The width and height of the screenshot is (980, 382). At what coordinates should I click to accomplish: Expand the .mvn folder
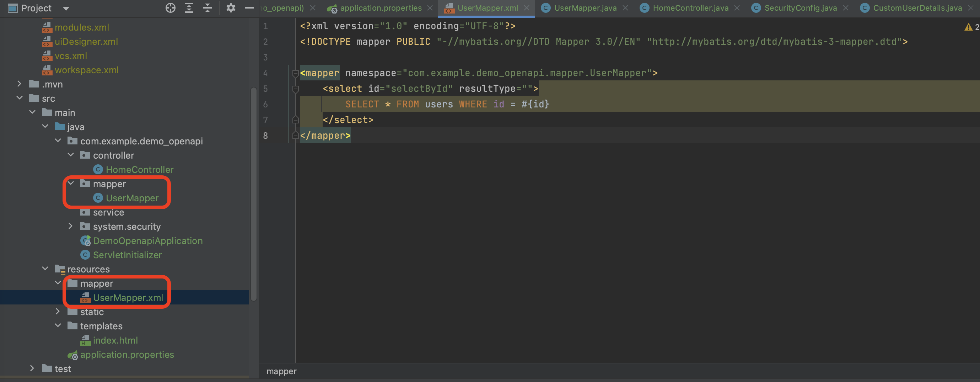pos(20,84)
